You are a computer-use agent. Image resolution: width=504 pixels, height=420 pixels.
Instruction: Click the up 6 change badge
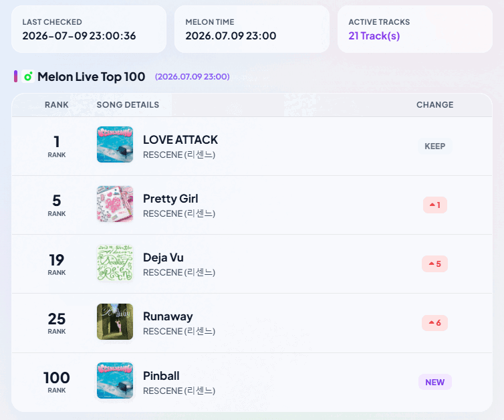pos(435,323)
